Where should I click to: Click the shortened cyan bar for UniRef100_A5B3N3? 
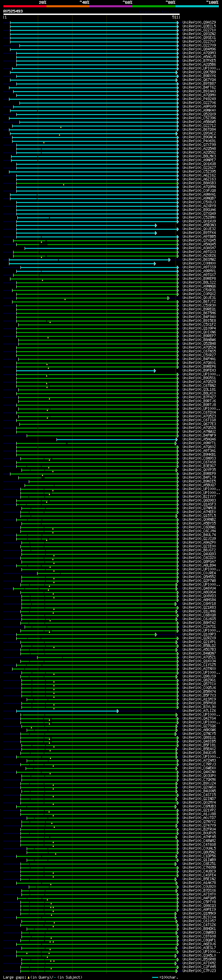[86, 225]
